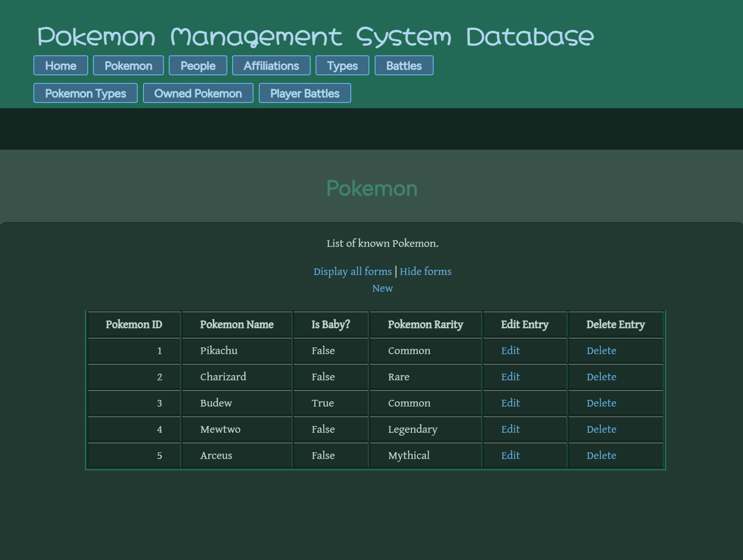Edit the Charizard entry

(510, 377)
